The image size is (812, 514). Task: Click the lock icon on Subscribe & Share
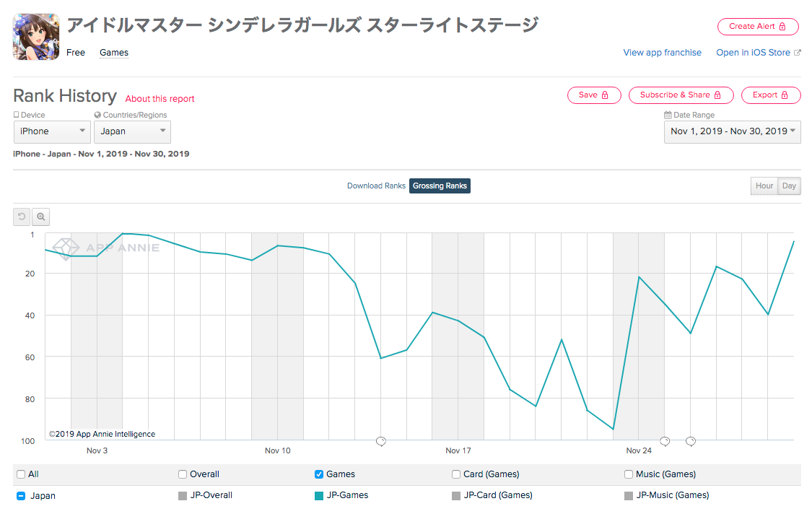[717, 95]
